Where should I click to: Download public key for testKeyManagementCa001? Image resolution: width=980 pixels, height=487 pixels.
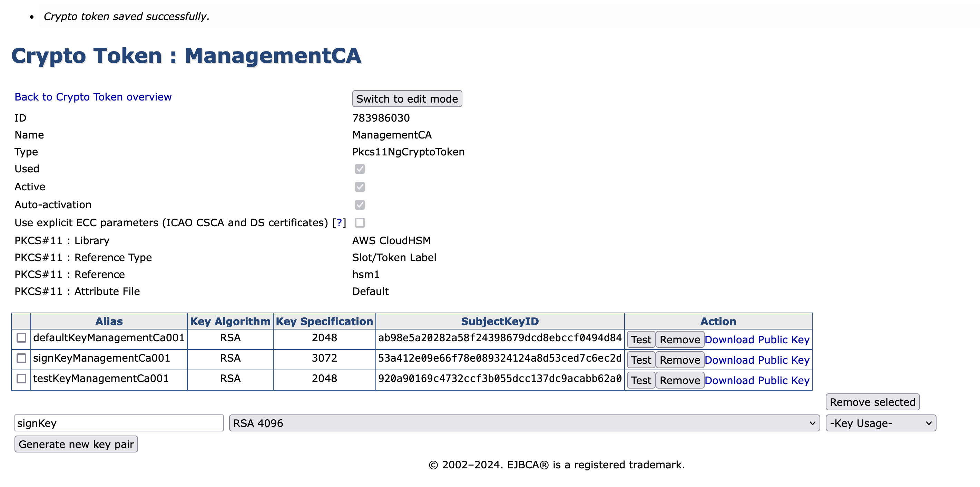pos(757,380)
